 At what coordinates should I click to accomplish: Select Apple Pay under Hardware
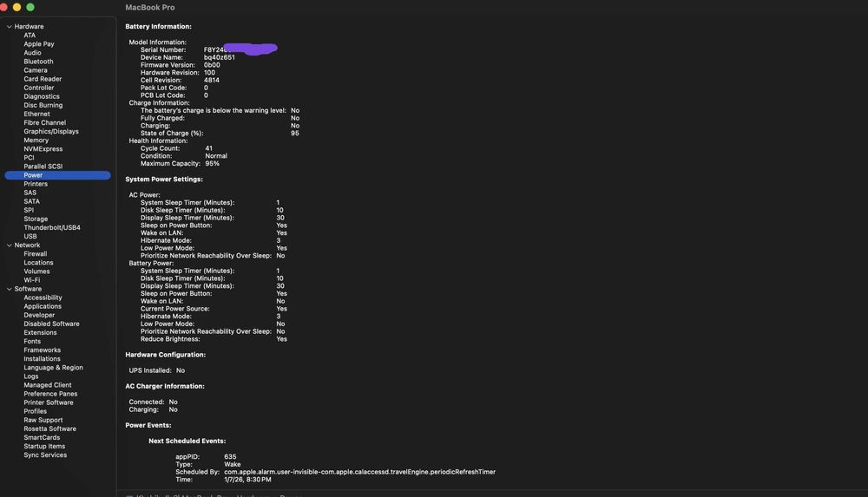(39, 44)
